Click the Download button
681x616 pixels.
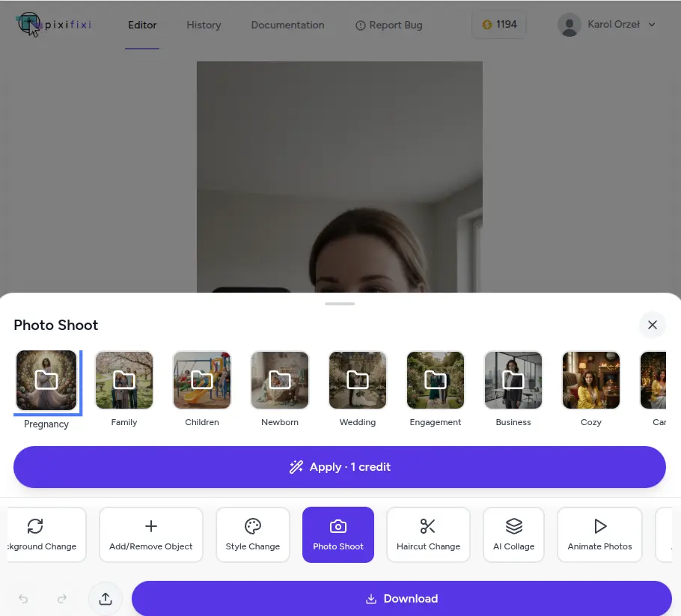pyautogui.click(x=402, y=599)
